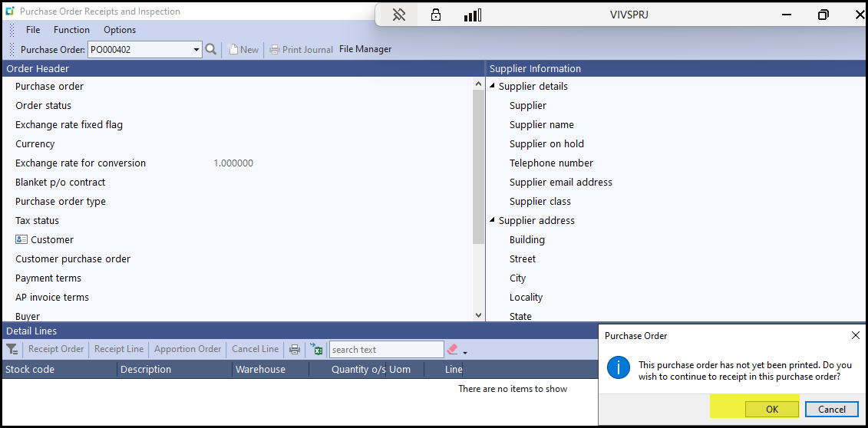Click the signal strength icon in the session bar
The image size is (868, 428).
(x=473, y=15)
